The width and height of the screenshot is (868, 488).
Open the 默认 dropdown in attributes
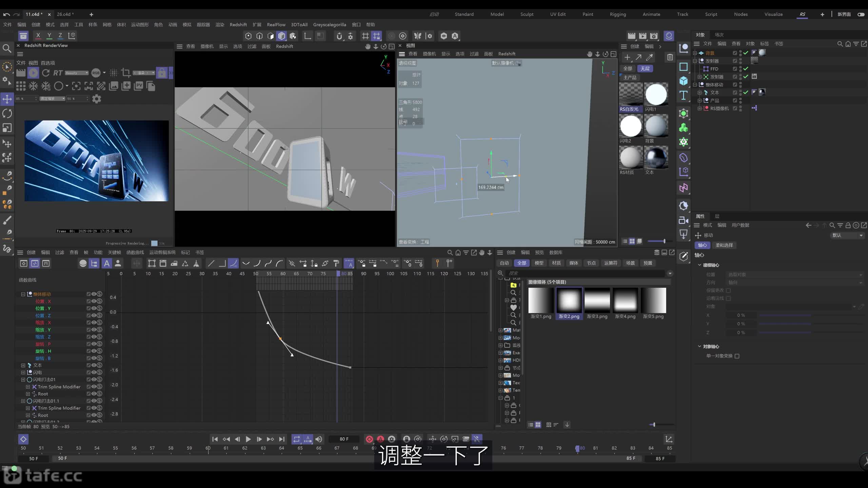(847, 235)
